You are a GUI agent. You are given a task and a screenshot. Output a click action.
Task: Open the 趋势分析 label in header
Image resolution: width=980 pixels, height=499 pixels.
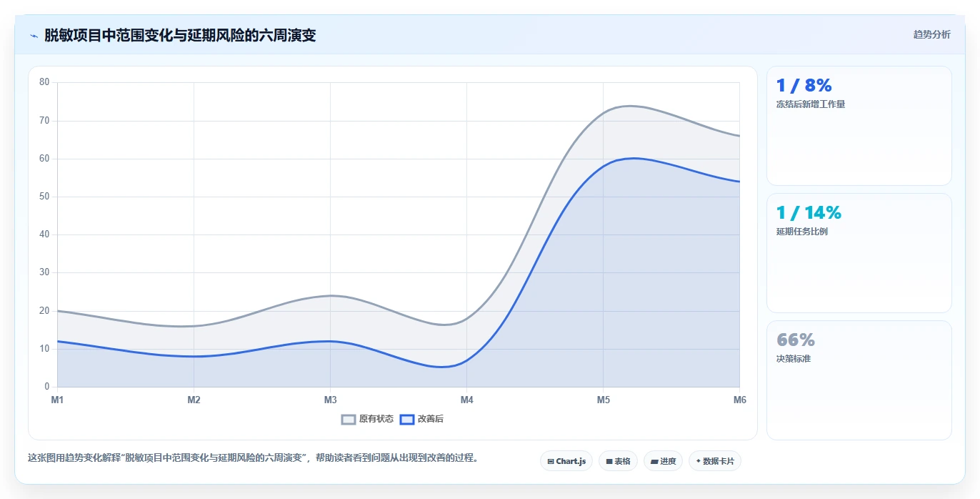[931, 34]
